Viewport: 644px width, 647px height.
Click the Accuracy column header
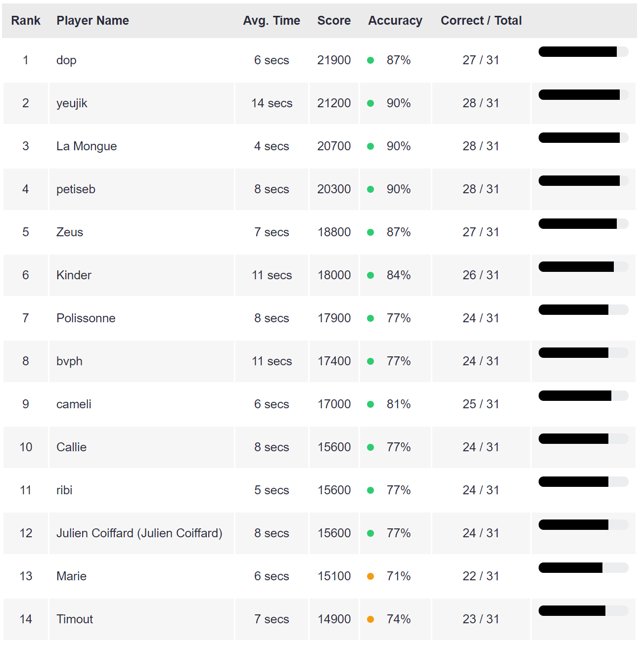pyautogui.click(x=395, y=21)
